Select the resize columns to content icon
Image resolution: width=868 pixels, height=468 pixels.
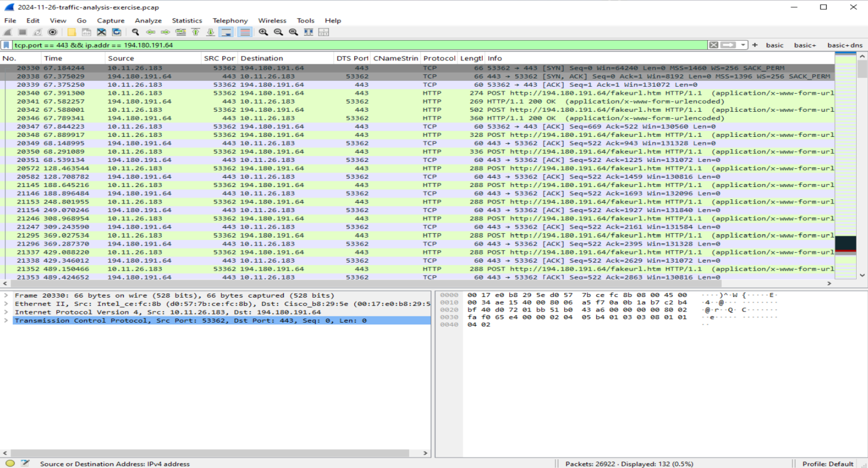pyautogui.click(x=308, y=32)
